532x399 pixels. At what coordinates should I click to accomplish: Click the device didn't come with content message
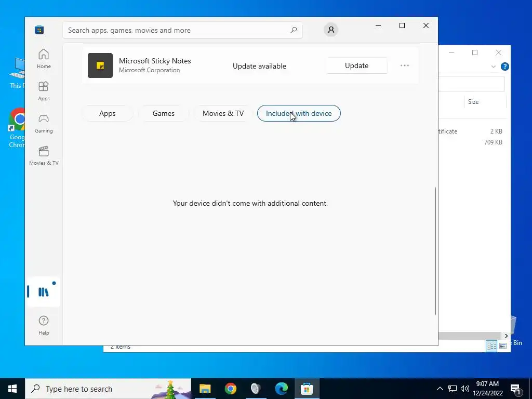tap(250, 204)
